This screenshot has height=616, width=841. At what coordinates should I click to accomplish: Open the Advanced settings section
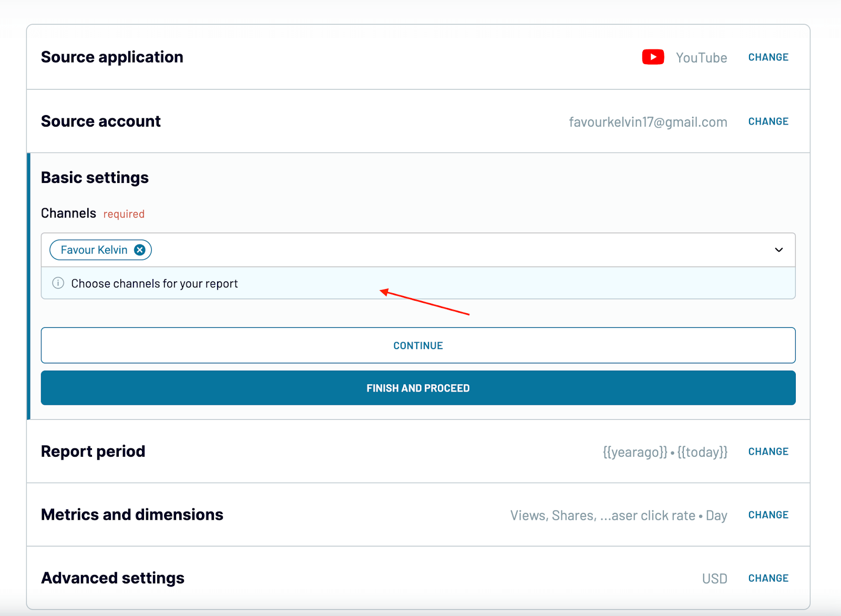(112, 578)
